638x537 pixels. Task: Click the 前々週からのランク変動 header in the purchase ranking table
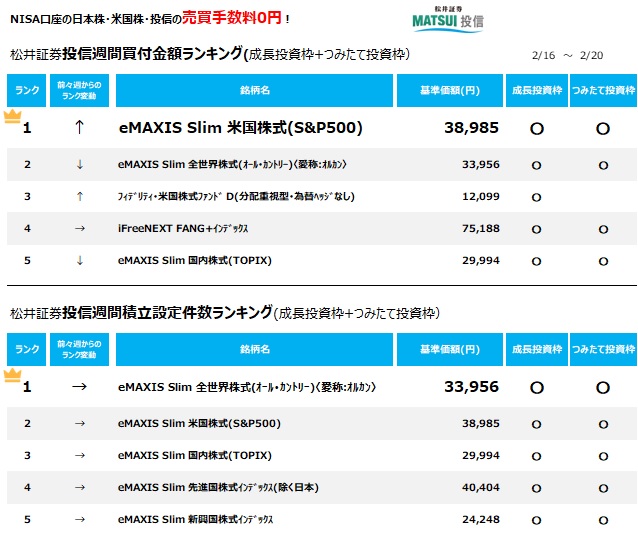(80, 91)
